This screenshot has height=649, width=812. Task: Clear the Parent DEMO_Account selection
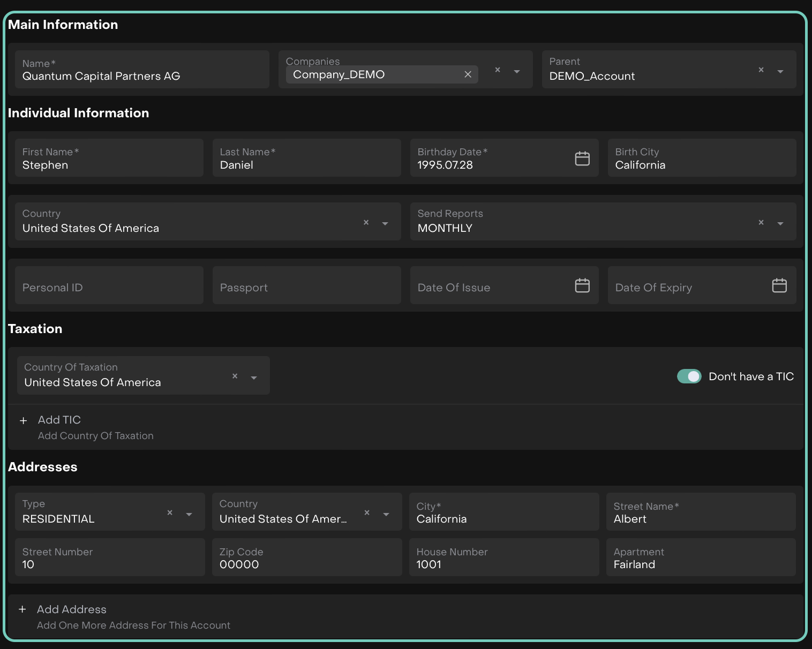[x=761, y=70]
